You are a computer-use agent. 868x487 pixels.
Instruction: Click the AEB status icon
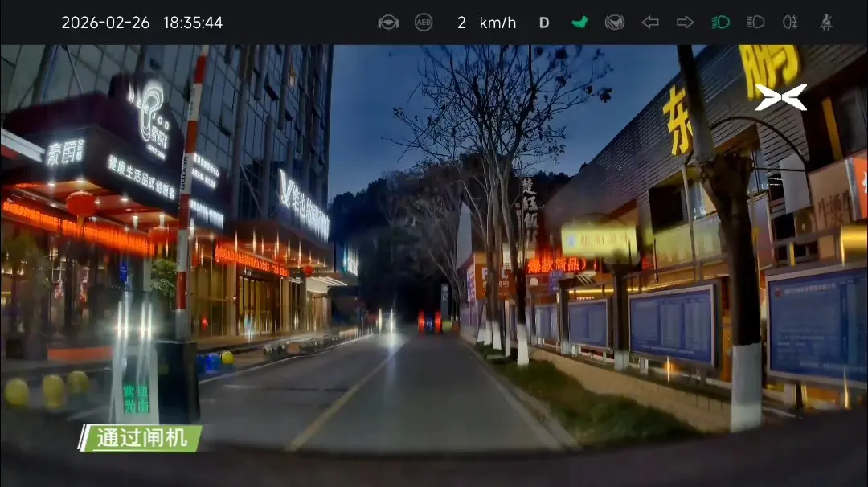(x=424, y=23)
